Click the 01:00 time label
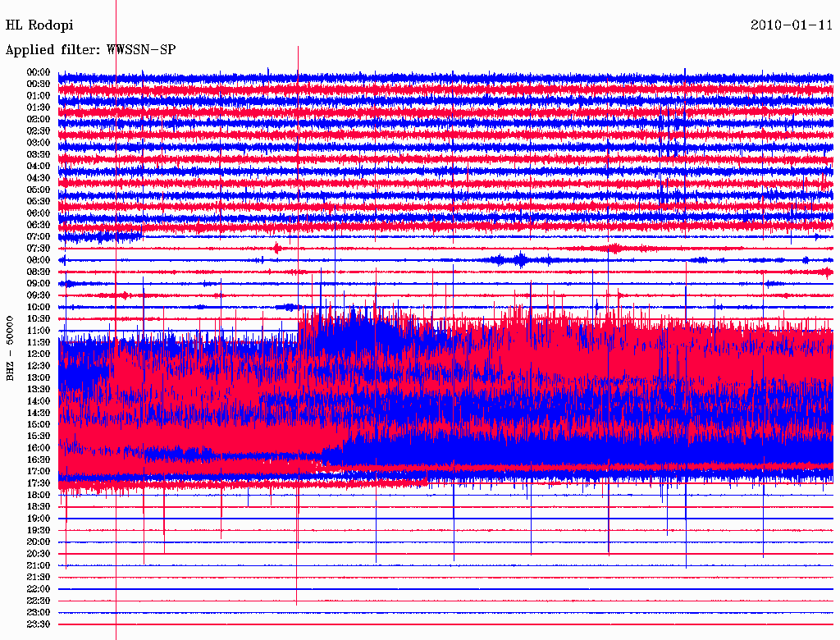840x640 pixels. coord(39,95)
